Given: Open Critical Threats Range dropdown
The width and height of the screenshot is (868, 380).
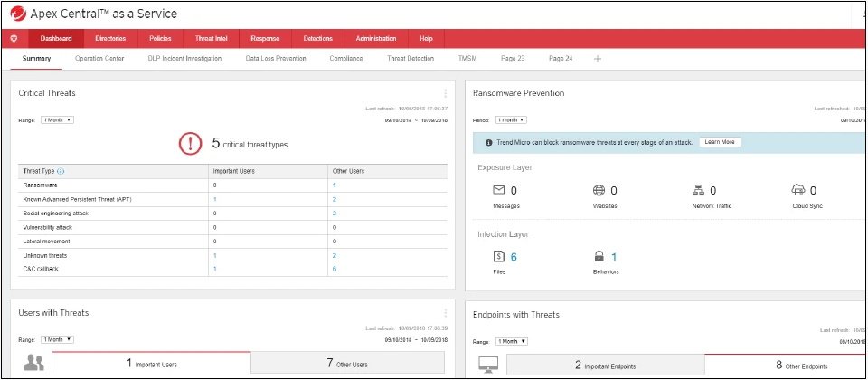Looking at the screenshot, I should pyautogui.click(x=57, y=119).
